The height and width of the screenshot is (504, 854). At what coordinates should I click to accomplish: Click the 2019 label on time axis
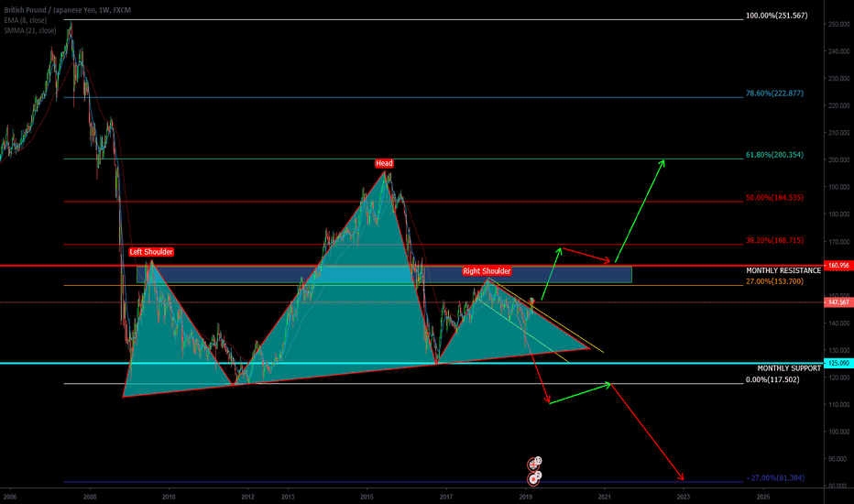pos(525,497)
